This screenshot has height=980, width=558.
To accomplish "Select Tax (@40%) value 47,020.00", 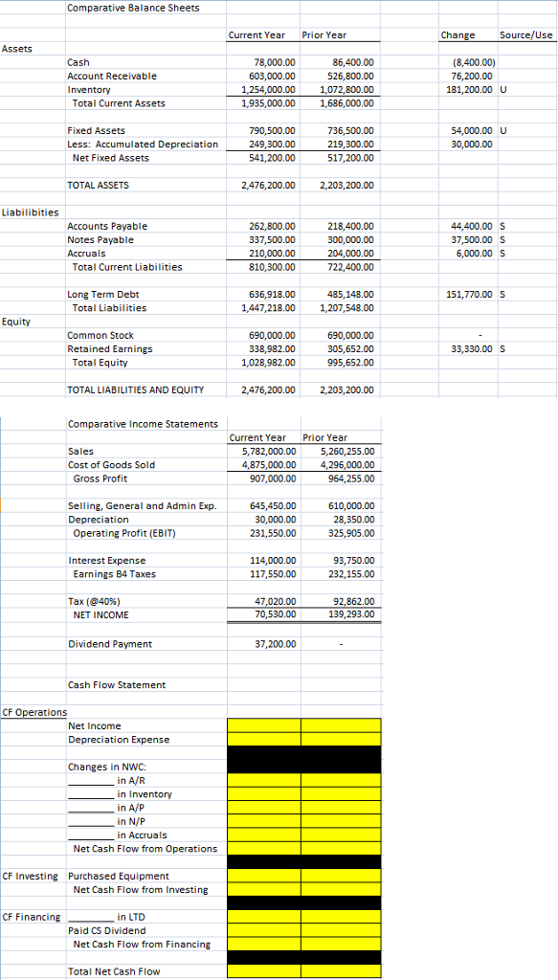I will (x=278, y=601).
